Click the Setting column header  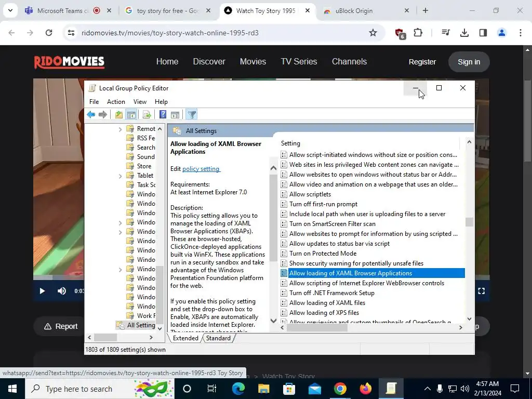369,143
